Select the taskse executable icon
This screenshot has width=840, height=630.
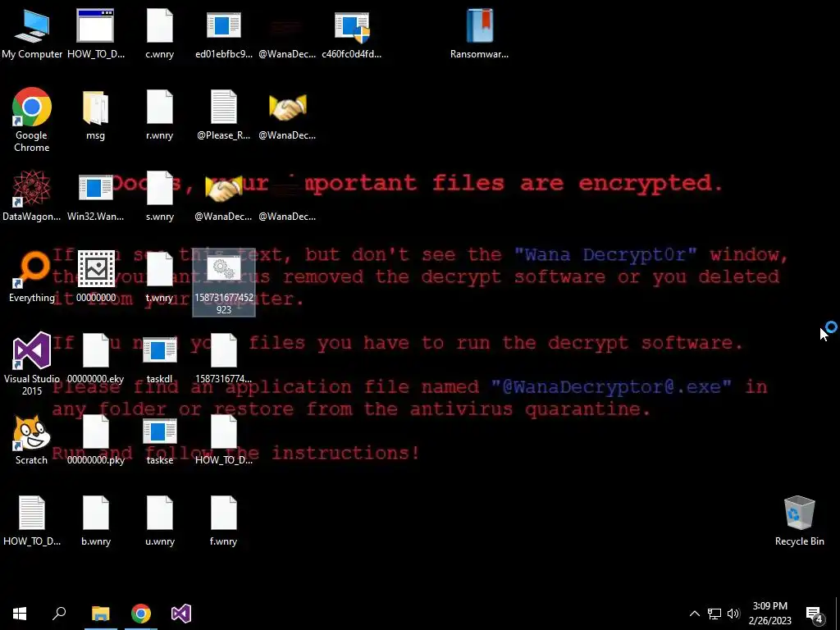pos(160,441)
